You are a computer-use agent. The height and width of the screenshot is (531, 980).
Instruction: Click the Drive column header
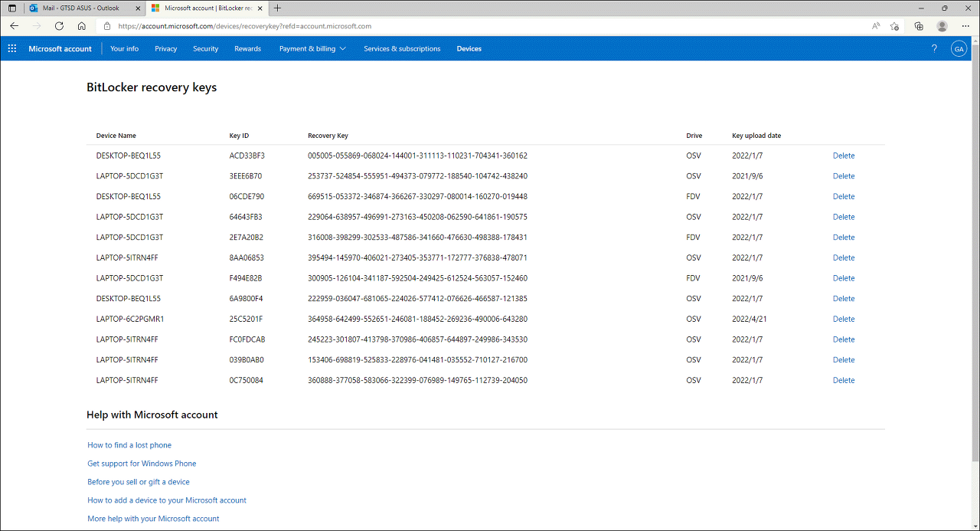tap(694, 136)
